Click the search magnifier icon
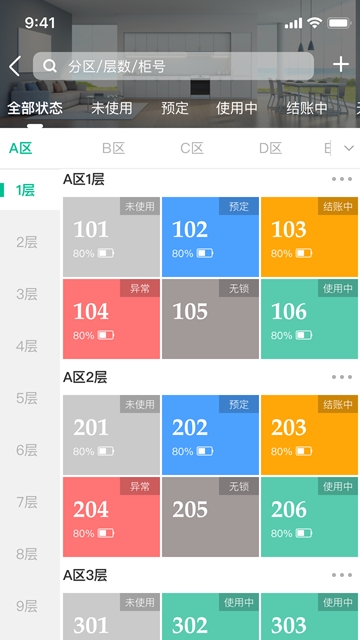The image size is (360, 640). (x=50, y=66)
